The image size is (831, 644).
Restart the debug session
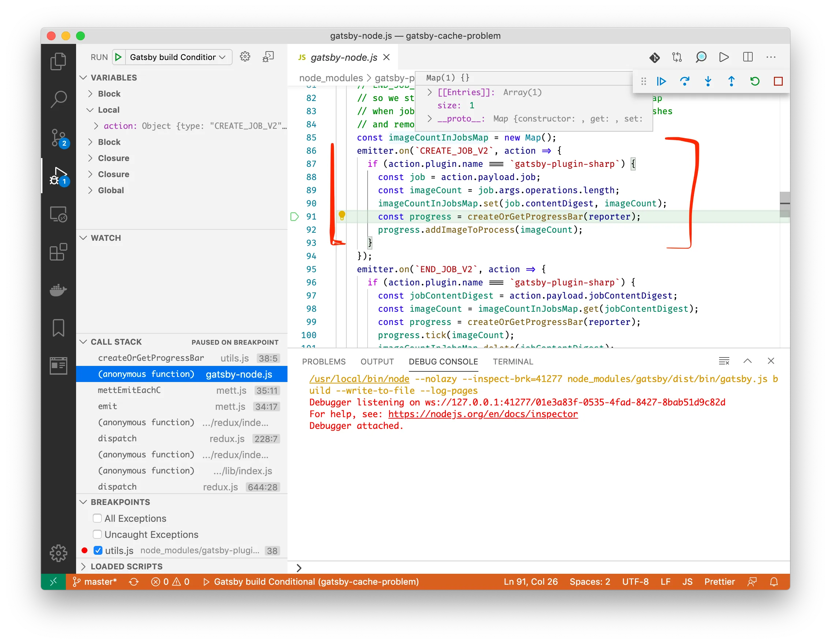(x=755, y=81)
